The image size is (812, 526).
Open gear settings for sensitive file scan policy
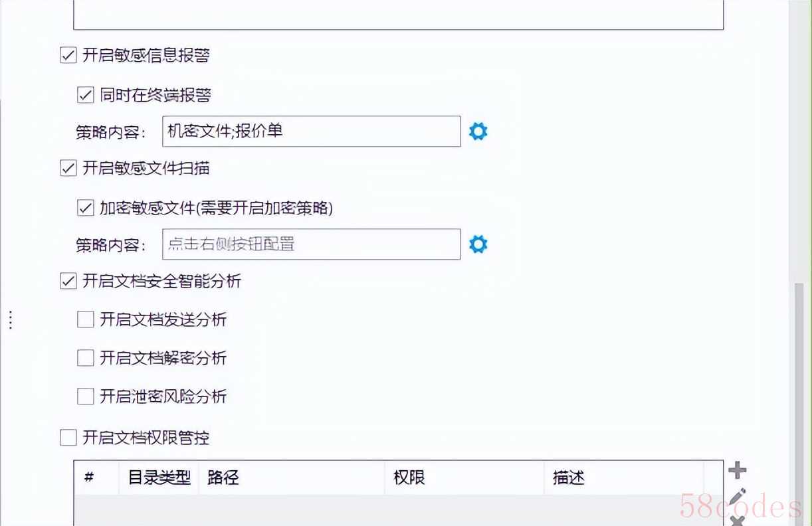tap(478, 244)
